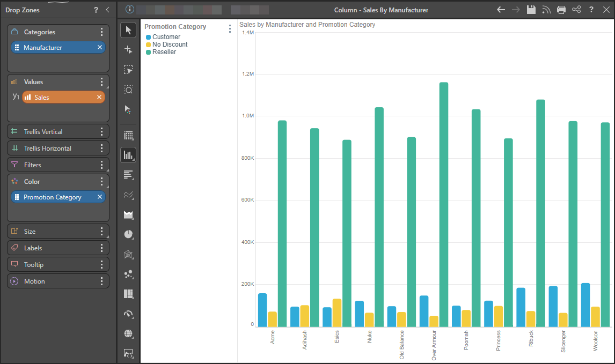Choose the column chart type icon
The width and height of the screenshot is (615, 364).
128,155
